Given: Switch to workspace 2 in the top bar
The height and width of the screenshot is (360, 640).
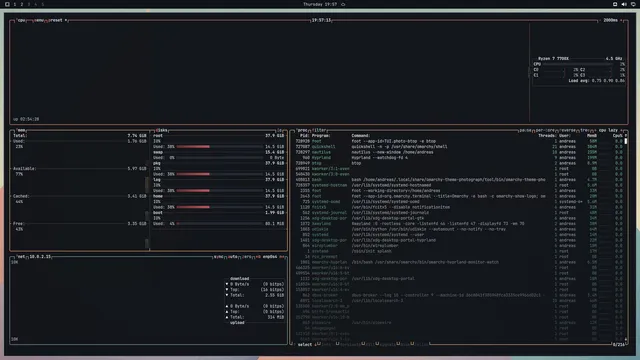Looking at the screenshot, I should (x=22, y=4).
